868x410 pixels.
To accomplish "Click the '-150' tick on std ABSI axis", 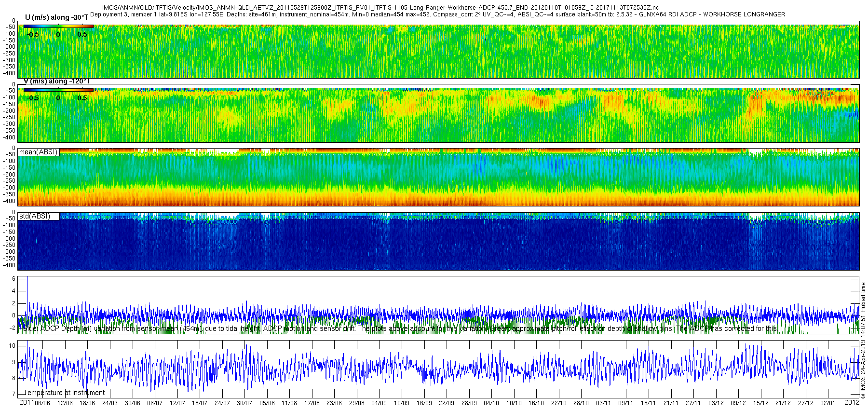I will click(x=10, y=232).
